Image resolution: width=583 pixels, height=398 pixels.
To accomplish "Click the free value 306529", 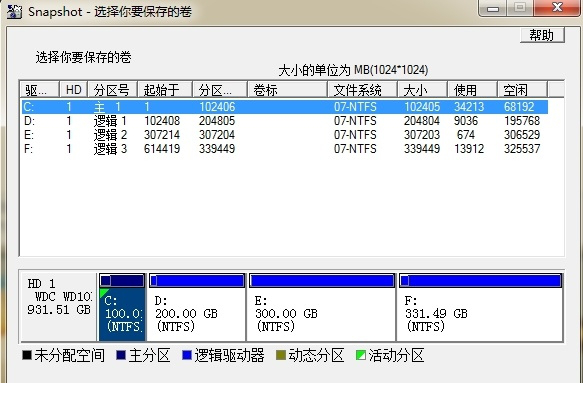I will click(522, 135).
